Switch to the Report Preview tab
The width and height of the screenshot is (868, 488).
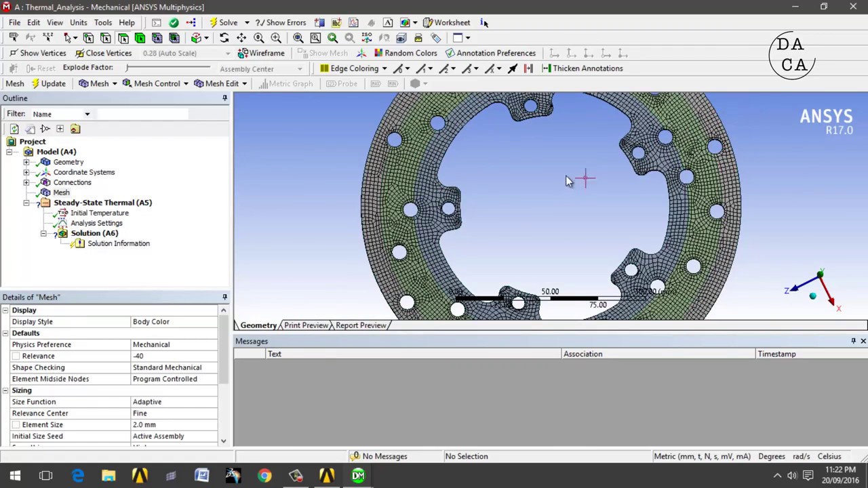(361, 325)
